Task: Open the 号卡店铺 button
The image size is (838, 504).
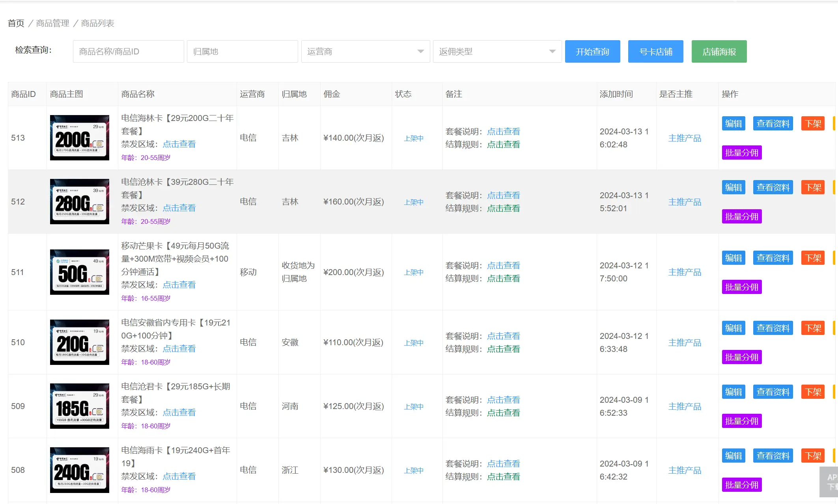Action: (655, 52)
